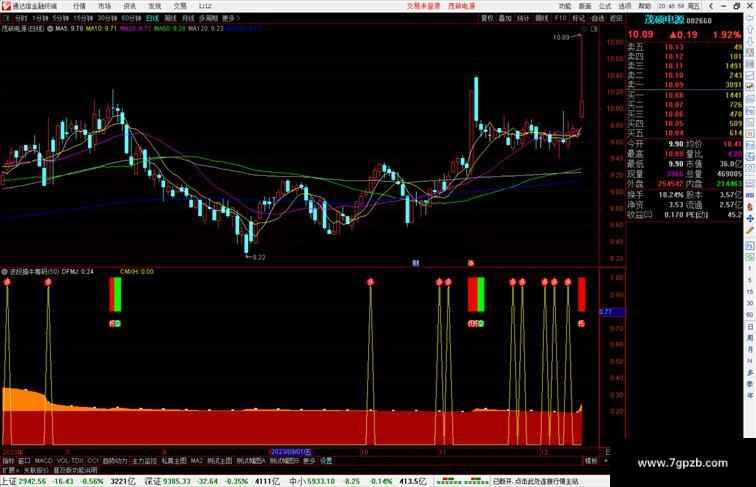Click the 设置 settings tab at bottom

[x=326, y=461]
